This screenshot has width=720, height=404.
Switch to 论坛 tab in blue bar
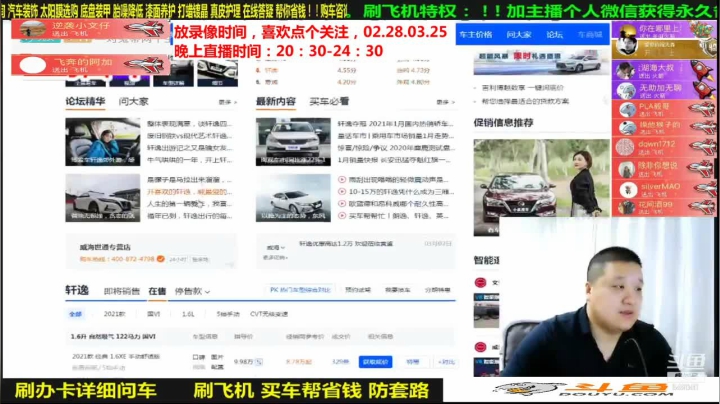(x=554, y=34)
